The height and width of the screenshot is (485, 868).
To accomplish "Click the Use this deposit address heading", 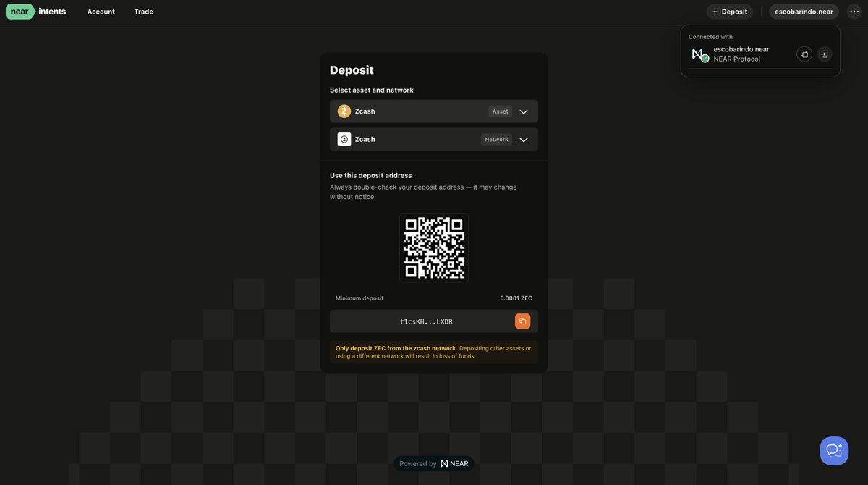I will pyautogui.click(x=371, y=176).
